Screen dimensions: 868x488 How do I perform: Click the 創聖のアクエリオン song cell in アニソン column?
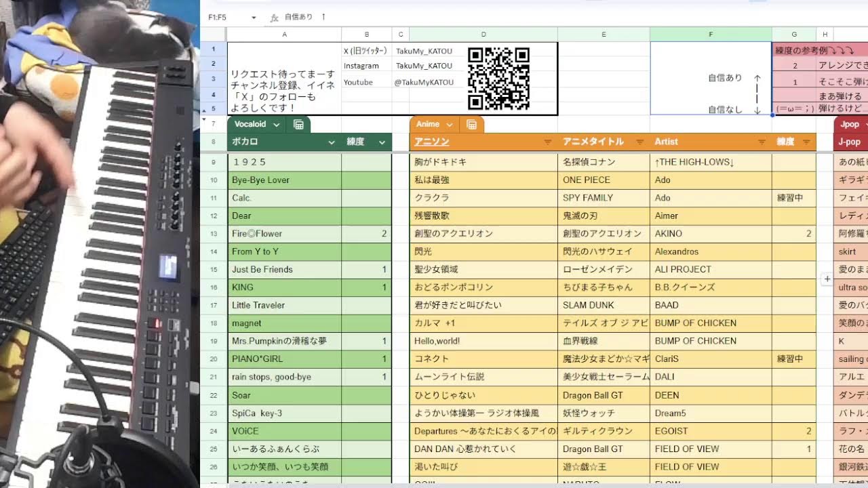pos(484,234)
